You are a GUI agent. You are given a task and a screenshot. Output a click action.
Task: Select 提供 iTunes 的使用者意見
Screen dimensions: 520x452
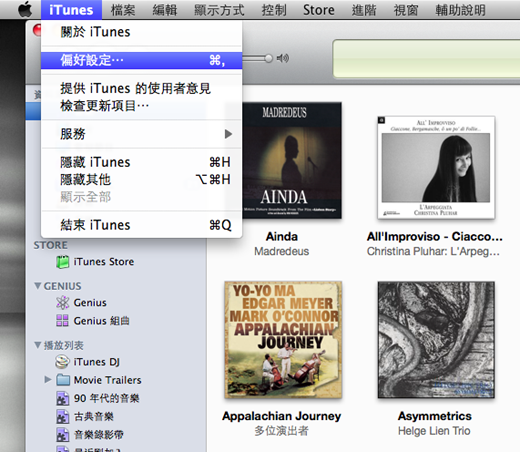(x=141, y=88)
